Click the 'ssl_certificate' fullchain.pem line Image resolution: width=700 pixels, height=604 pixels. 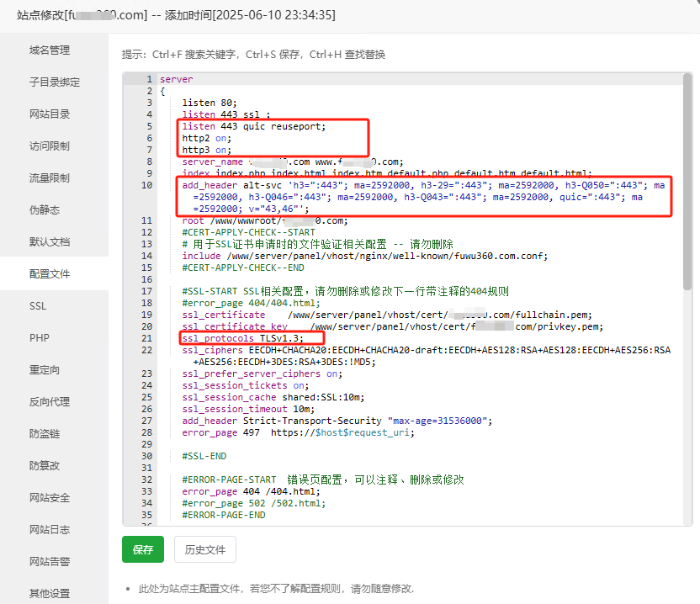(x=387, y=315)
